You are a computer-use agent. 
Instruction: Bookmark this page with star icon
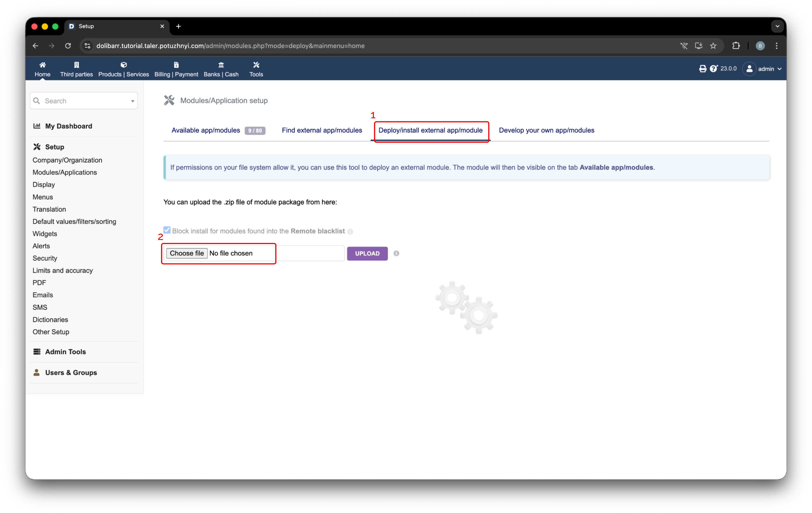click(713, 46)
